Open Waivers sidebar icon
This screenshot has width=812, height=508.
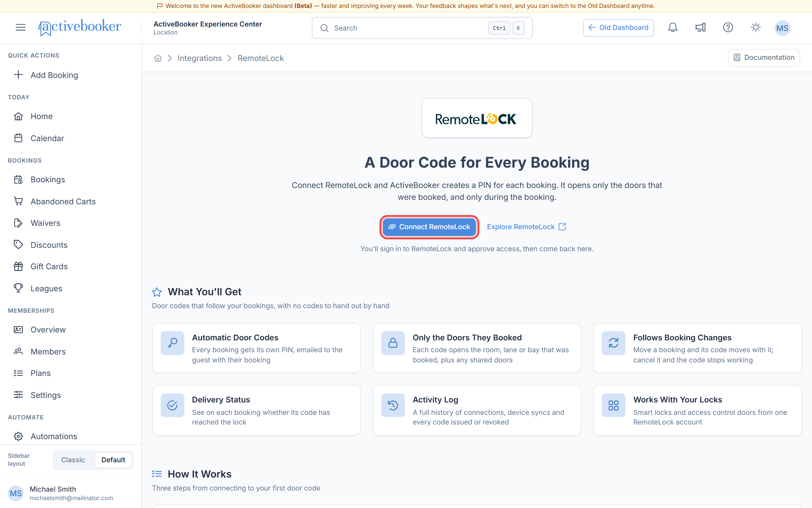click(18, 223)
